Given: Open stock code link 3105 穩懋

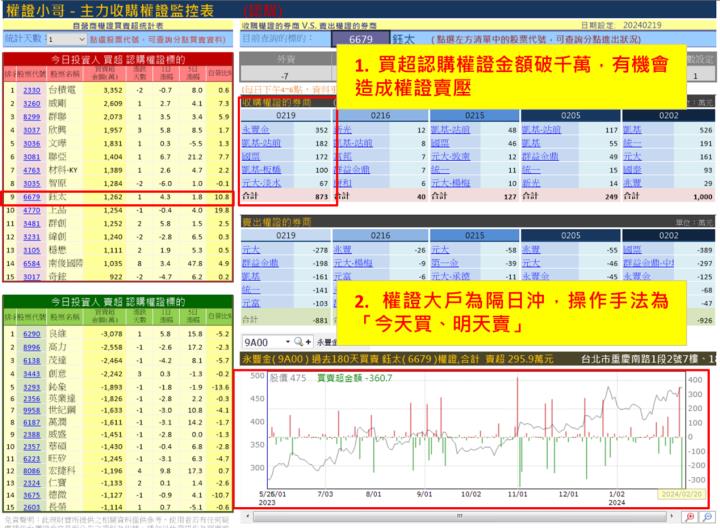Looking at the screenshot, I should pos(32,250).
